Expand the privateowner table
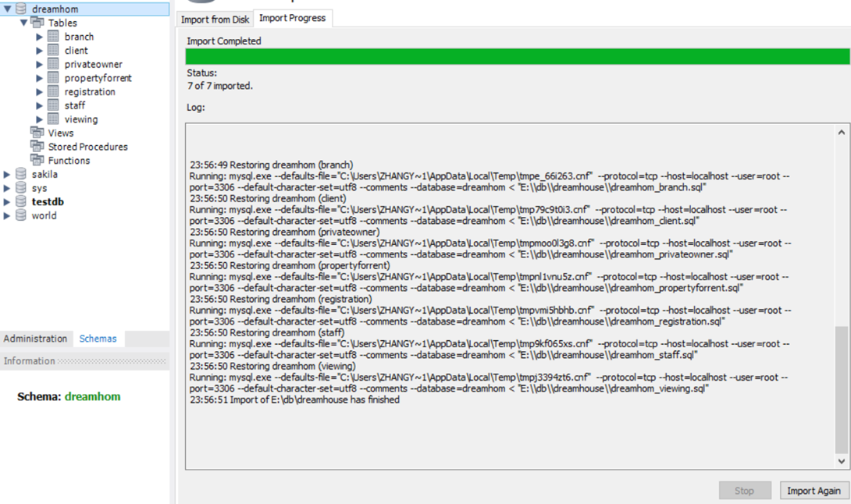 coord(39,64)
